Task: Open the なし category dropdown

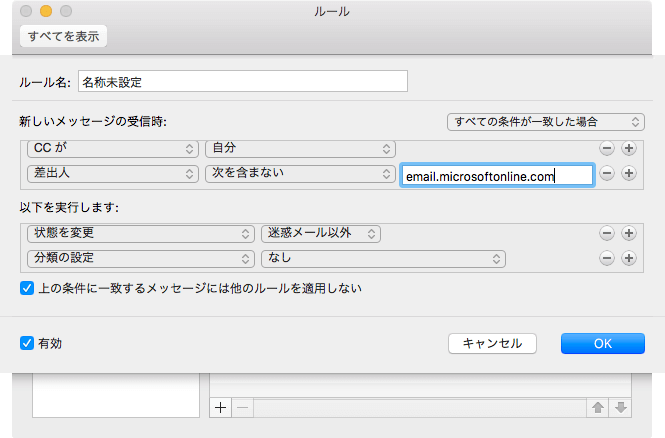Action: coord(383,259)
